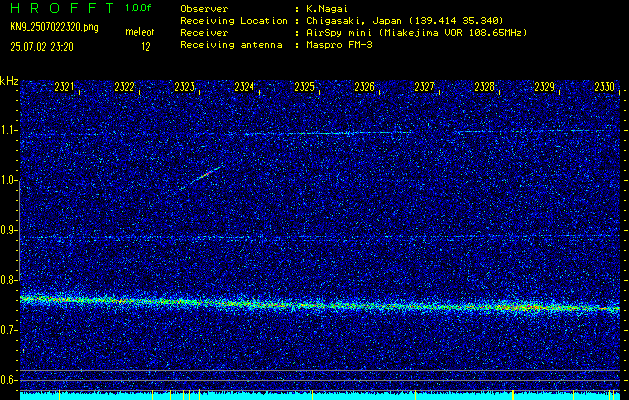
Task: Click the yellow event marker below 2328
Action: pos(513,395)
